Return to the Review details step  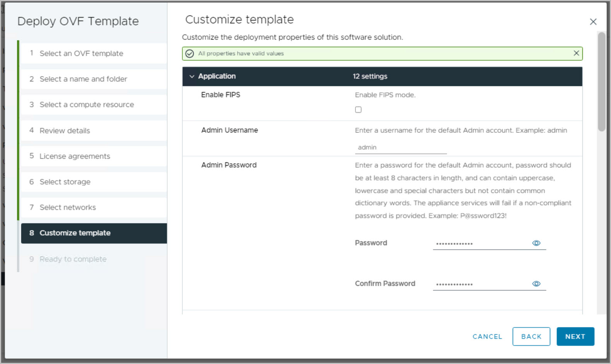pos(65,131)
